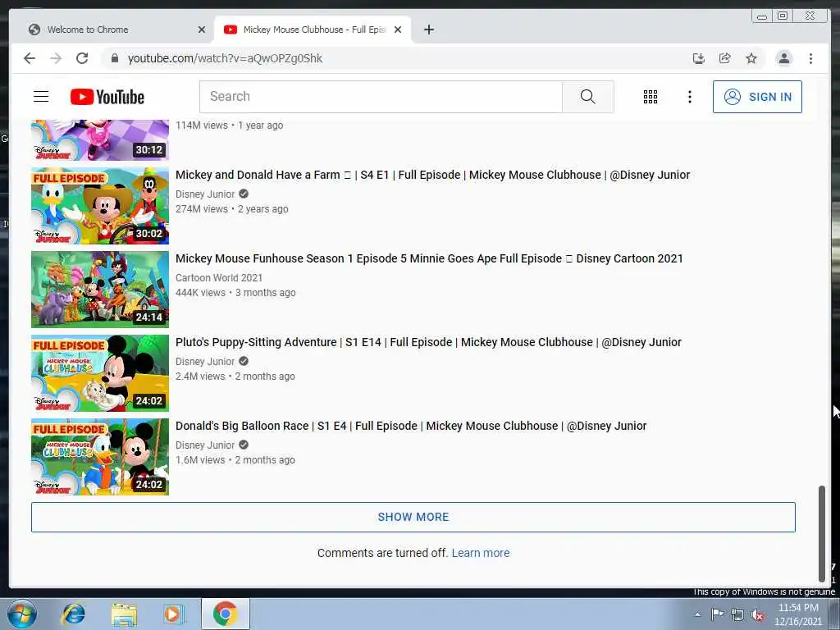Open Minnie Goes Ape video thumbnail

[x=99, y=290]
